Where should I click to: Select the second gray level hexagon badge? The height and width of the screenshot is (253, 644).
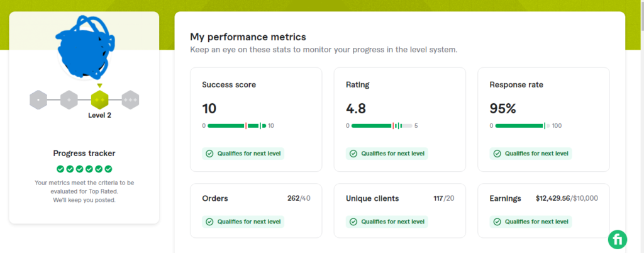[69, 99]
